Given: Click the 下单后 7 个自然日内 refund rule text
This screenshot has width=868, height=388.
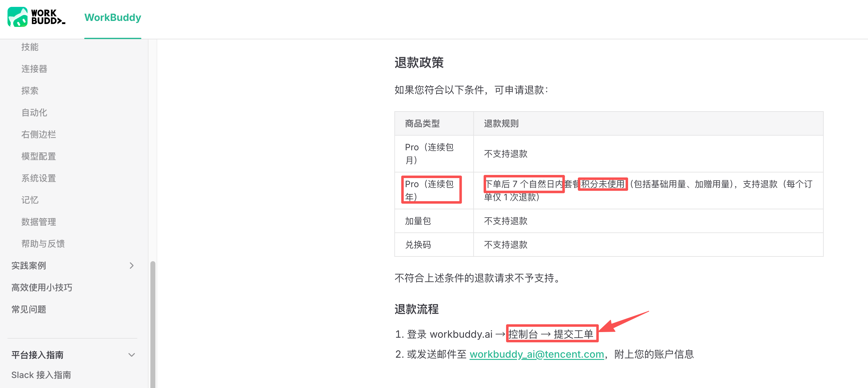Looking at the screenshot, I should (x=524, y=184).
